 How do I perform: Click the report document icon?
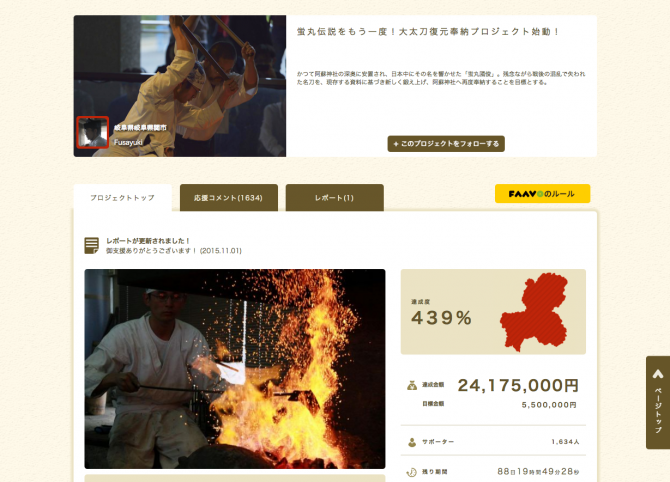(91, 246)
